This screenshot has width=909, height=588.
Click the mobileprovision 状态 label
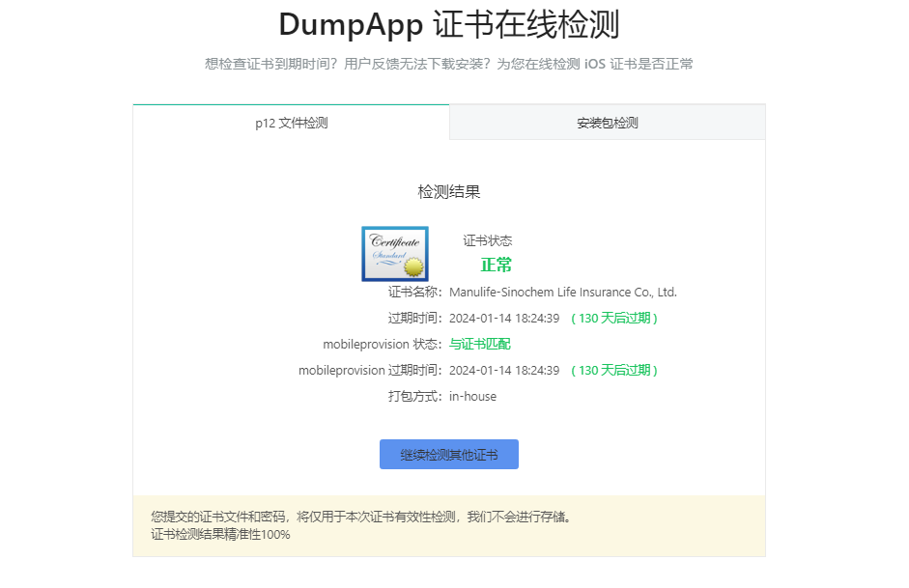(382, 344)
